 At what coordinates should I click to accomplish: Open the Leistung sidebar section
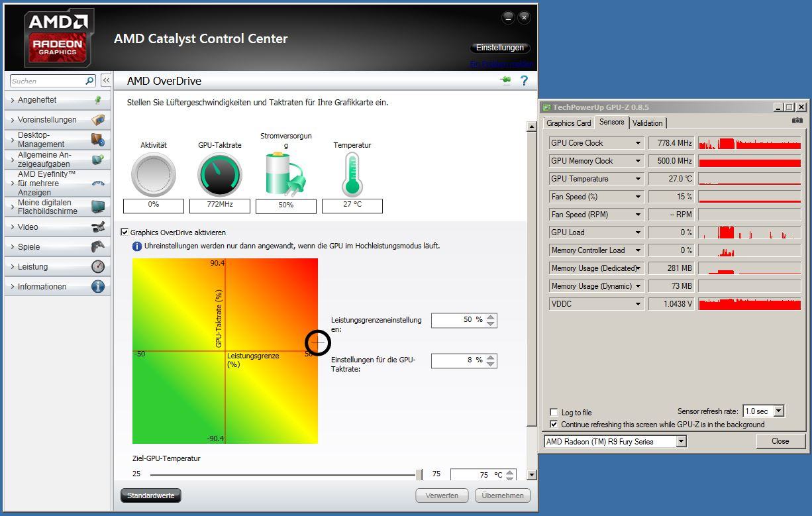[58, 267]
